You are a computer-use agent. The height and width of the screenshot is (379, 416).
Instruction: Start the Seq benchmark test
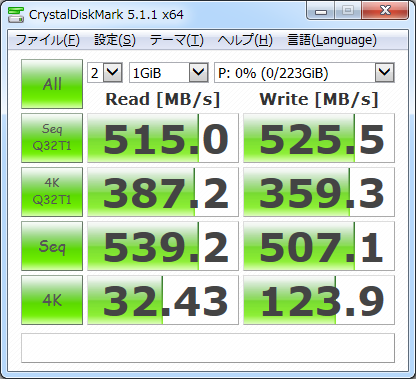pyautogui.click(x=52, y=246)
